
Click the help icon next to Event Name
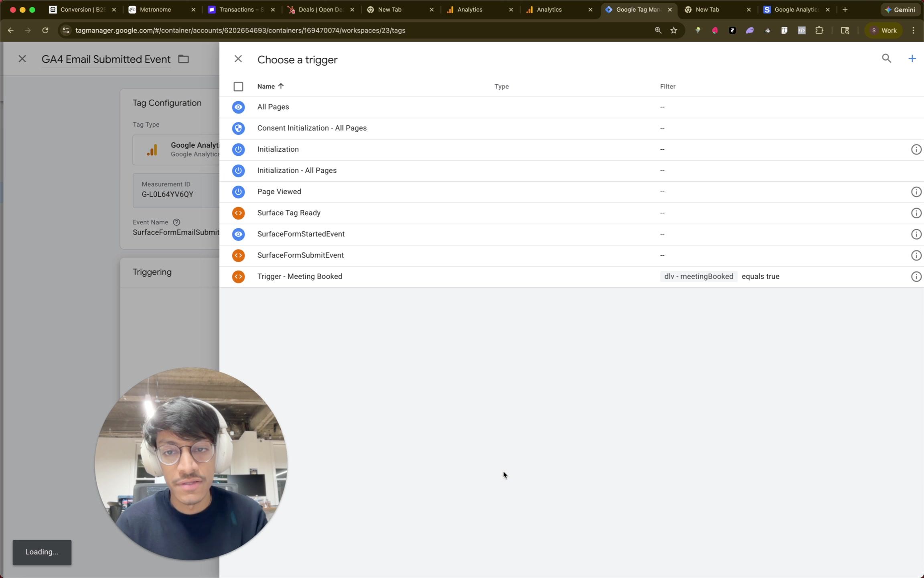click(x=176, y=222)
